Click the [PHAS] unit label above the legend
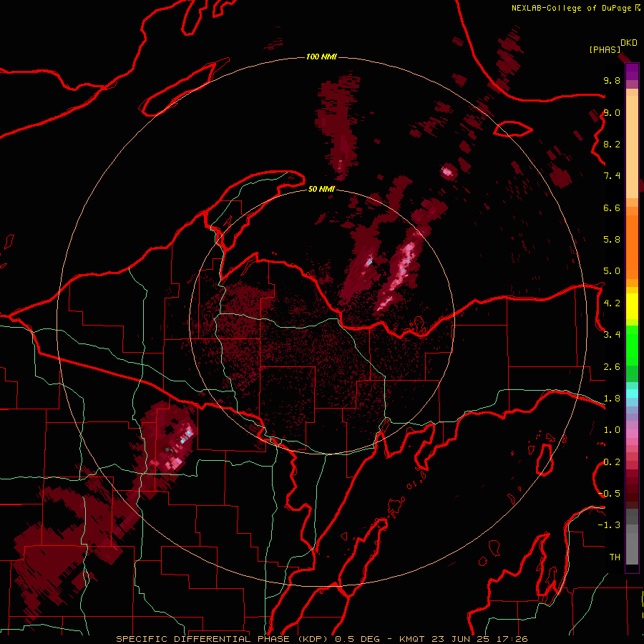This screenshot has width=644, height=644. (x=605, y=50)
